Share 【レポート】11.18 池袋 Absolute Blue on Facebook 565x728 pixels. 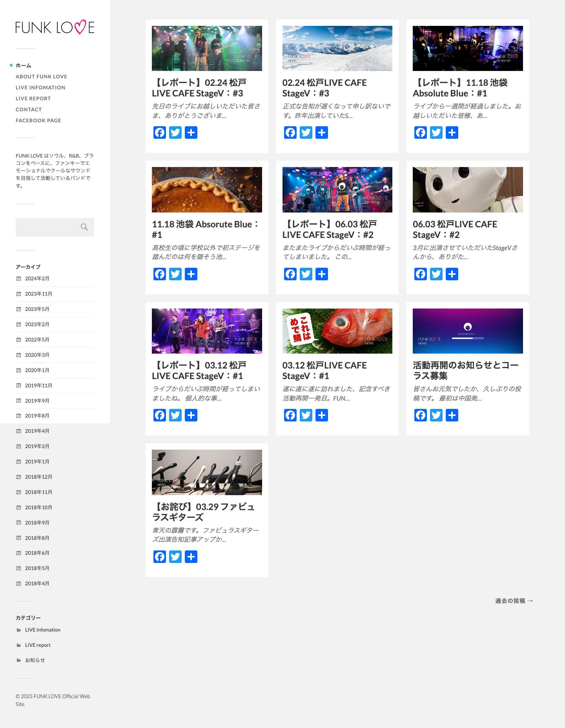pos(421,133)
